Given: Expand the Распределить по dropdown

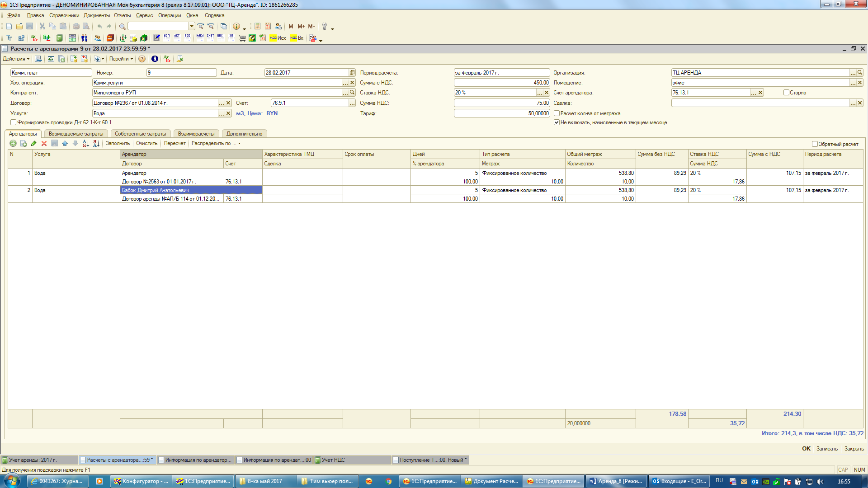Looking at the screenshot, I should (216, 143).
